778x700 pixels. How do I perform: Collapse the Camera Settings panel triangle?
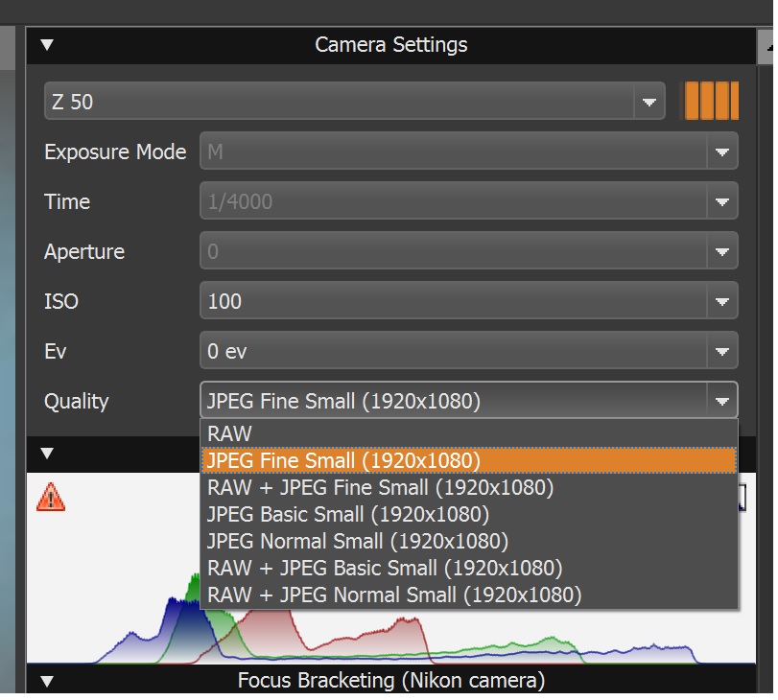tap(47, 45)
